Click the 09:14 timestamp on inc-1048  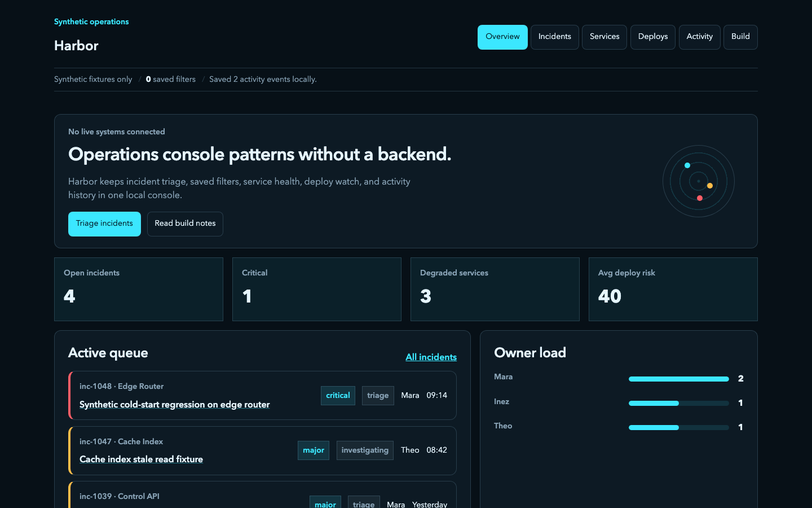437,396
